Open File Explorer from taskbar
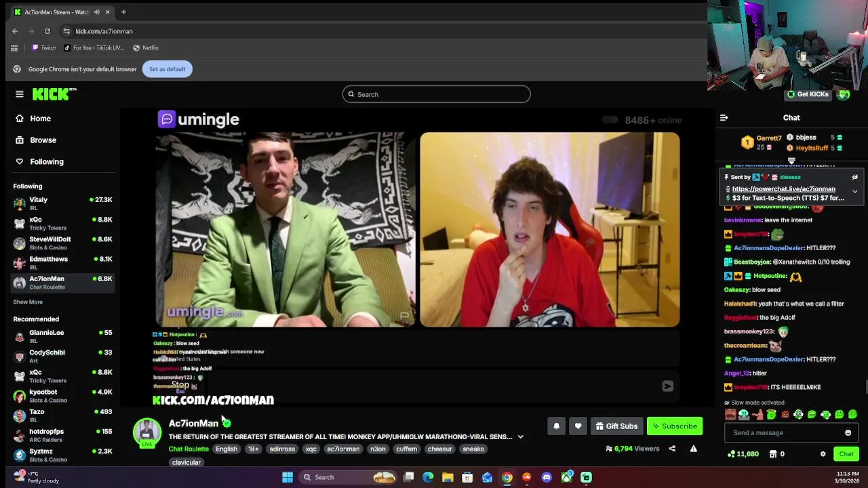The image size is (868, 488). coord(448,477)
